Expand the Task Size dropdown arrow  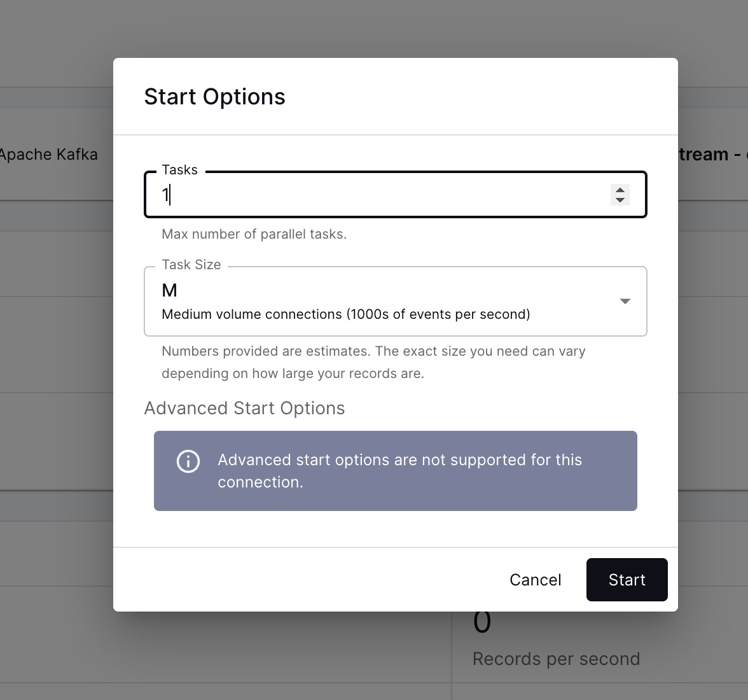(x=625, y=301)
